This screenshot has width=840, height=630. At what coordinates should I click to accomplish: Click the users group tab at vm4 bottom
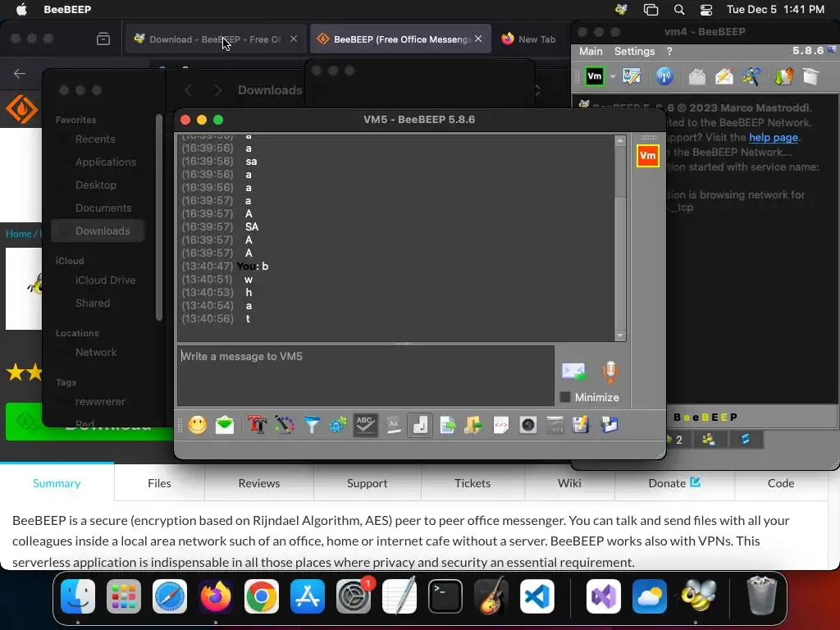[709, 440]
